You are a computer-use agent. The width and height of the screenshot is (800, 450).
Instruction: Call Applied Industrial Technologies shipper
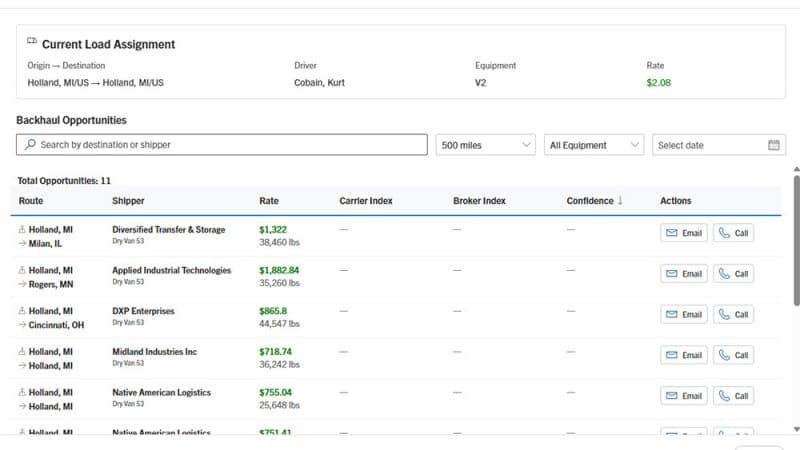[733, 274]
